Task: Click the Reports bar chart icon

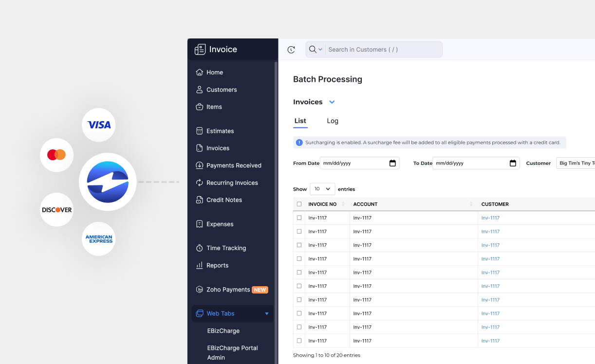Action: coord(199,265)
